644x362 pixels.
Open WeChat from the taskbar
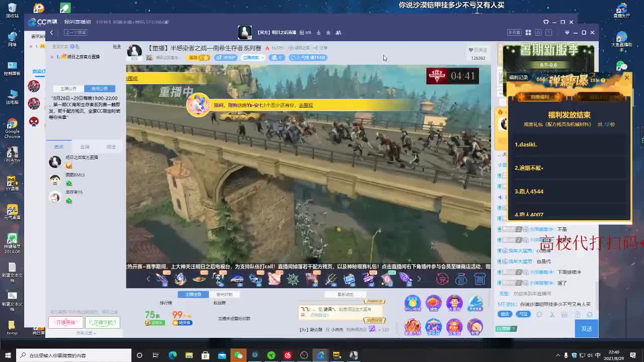(x=238, y=355)
